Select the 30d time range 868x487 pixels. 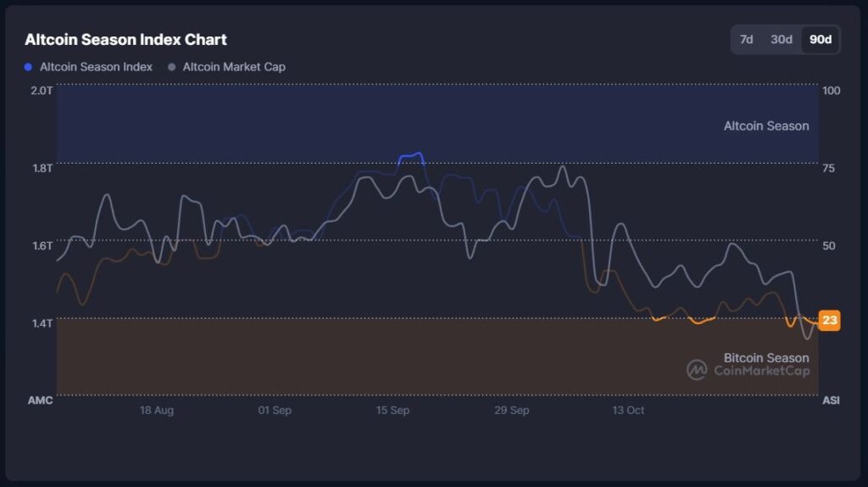pyautogui.click(x=781, y=40)
